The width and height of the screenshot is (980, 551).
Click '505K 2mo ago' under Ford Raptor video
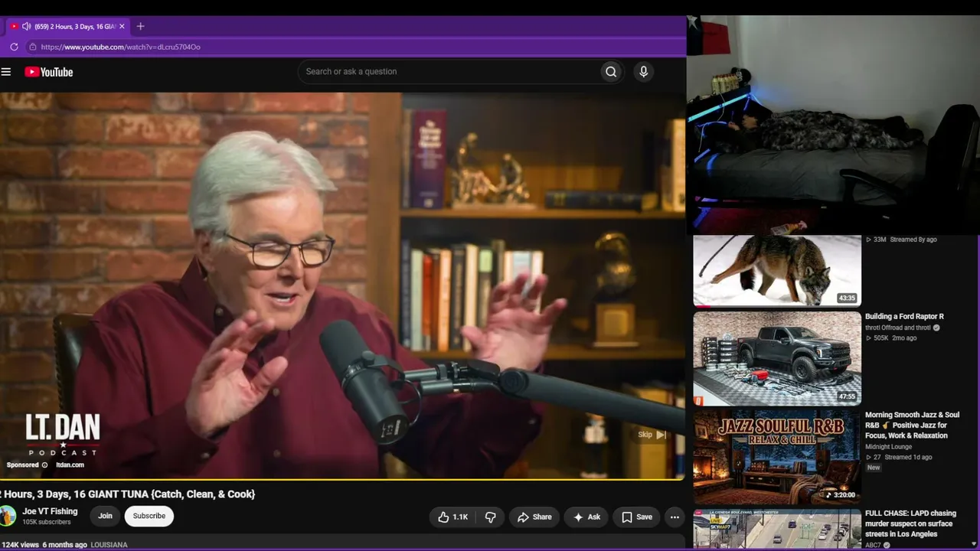(891, 338)
